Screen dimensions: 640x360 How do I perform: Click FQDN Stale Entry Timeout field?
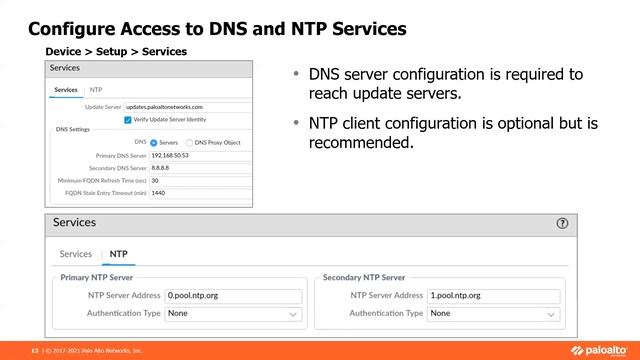[200, 193]
